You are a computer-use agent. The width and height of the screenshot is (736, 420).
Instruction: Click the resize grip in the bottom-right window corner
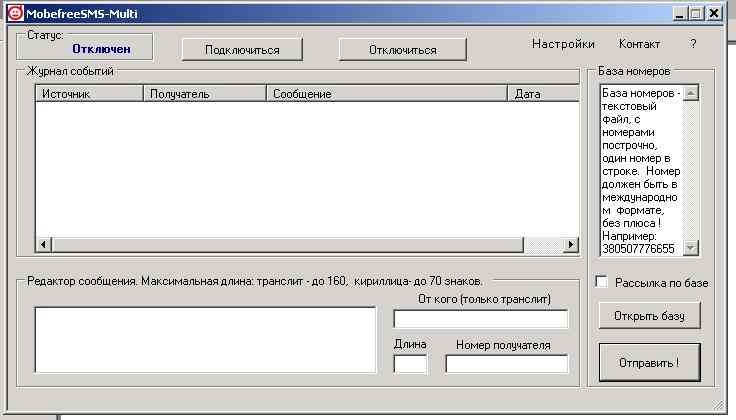coord(718,405)
